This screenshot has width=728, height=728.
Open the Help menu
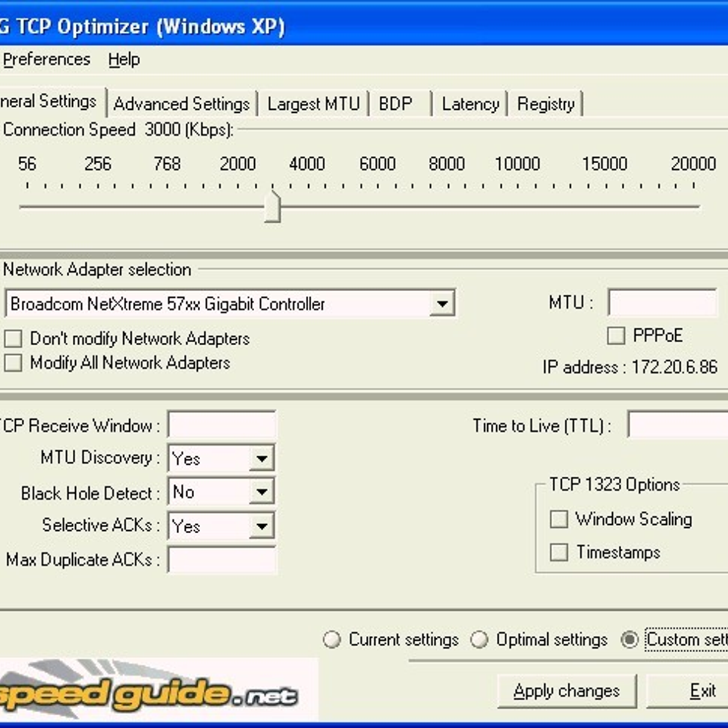(x=124, y=59)
